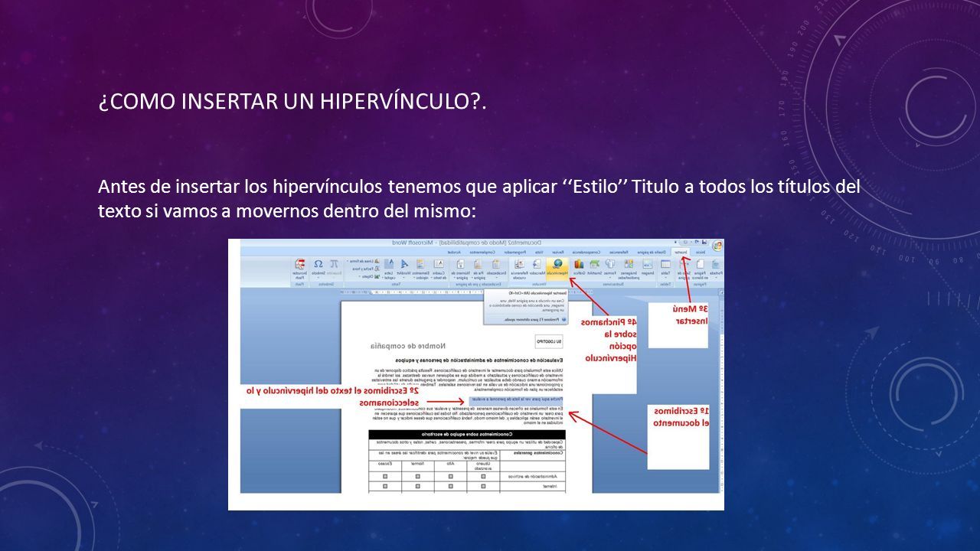Check Escaso for Internet row
980x551 pixels.
click(x=385, y=486)
